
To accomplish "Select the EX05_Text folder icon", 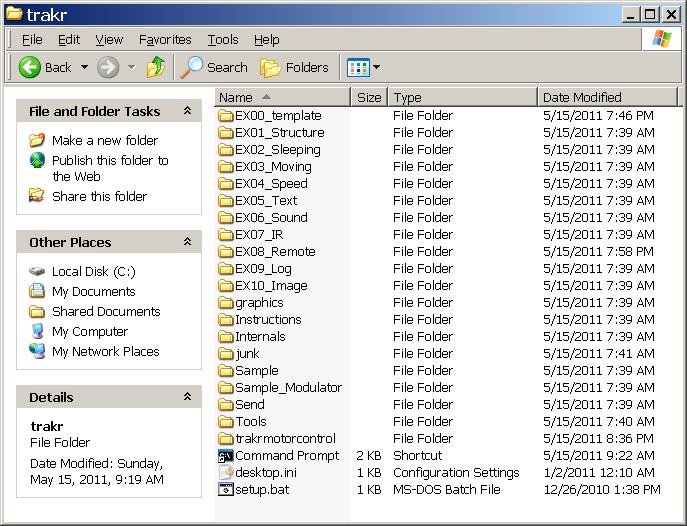I will pos(226,201).
